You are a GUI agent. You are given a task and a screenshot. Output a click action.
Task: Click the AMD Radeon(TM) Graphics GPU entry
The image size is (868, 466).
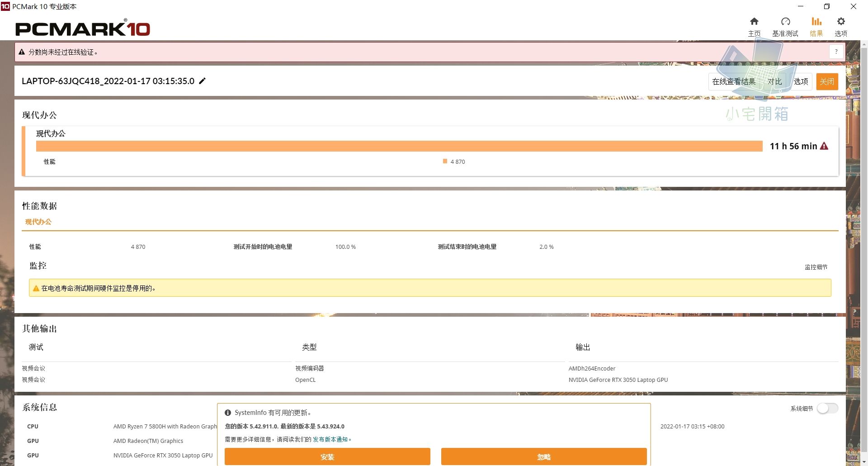click(x=148, y=441)
